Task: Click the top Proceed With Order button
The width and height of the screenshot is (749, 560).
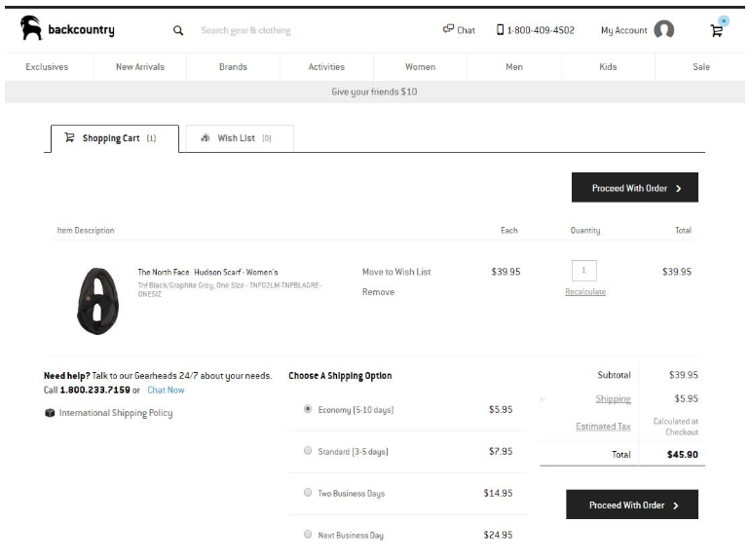Action: coord(634,188)
